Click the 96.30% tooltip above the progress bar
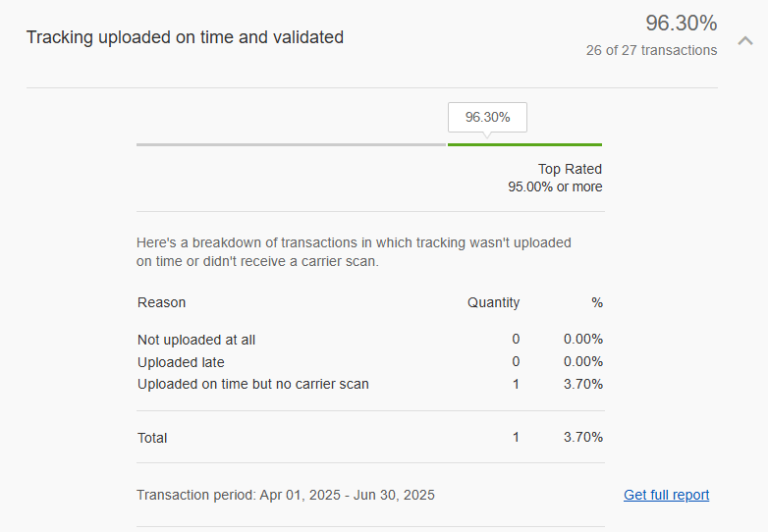The height and width of the screenshot is (532, 768). (487, 117)
